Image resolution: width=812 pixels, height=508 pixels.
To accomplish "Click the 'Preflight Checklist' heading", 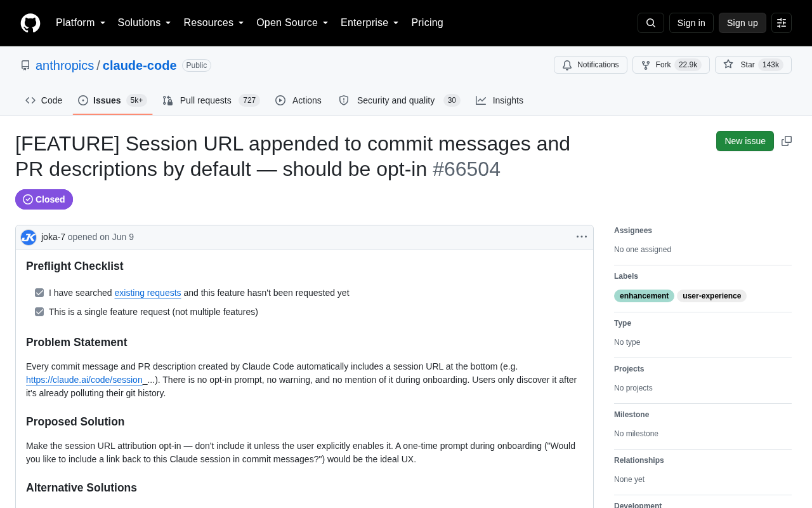I will click(x=75, y=266).
